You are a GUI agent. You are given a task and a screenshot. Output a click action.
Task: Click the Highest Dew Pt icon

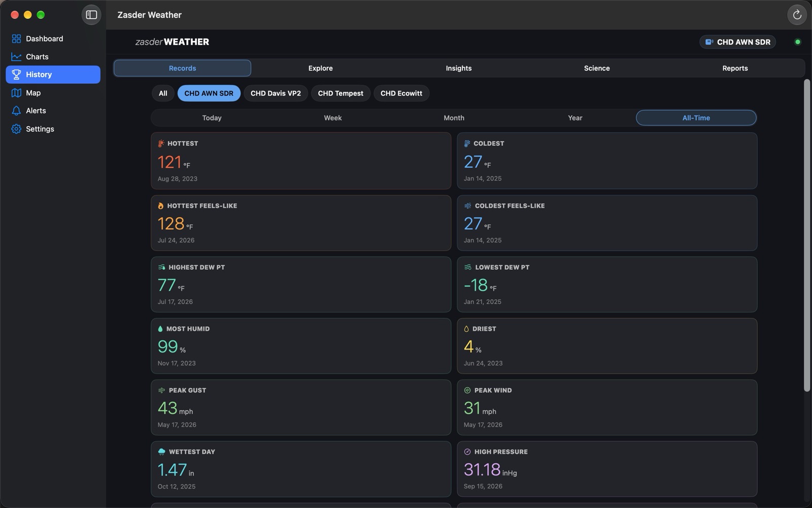coord(161,267)
